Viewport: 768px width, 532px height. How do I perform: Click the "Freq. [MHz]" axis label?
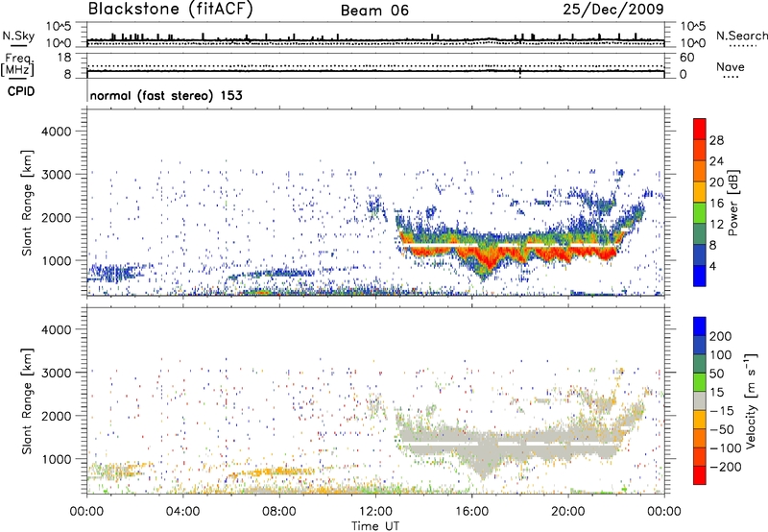pyautogui.click(x=17, y=65)
